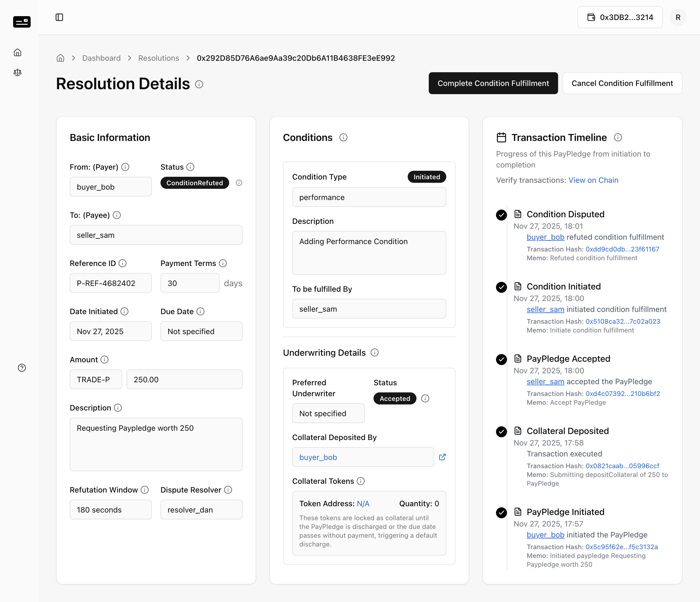
Task: Click the Token Address N/A link
Action: click(x=363, y=504)
